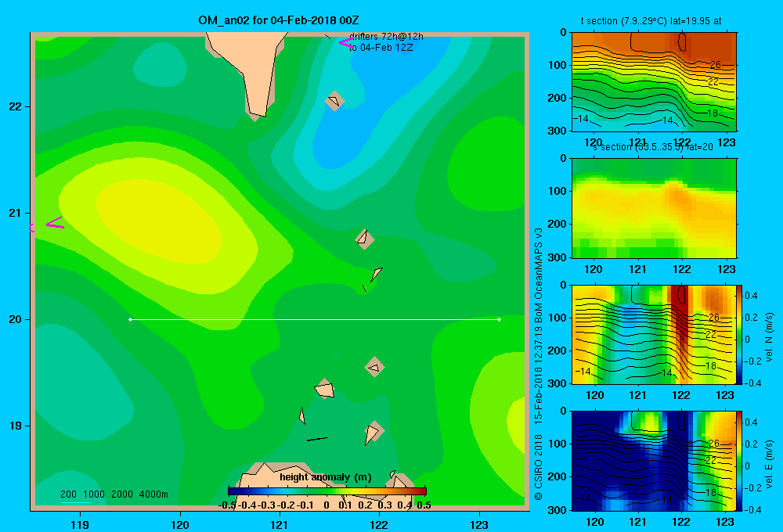Image resolution: width=783 pixels, height=532 pixels.
Task: Click the "200 1000 2000 4000m" depth contour legend
Action: tap(114, 494)
